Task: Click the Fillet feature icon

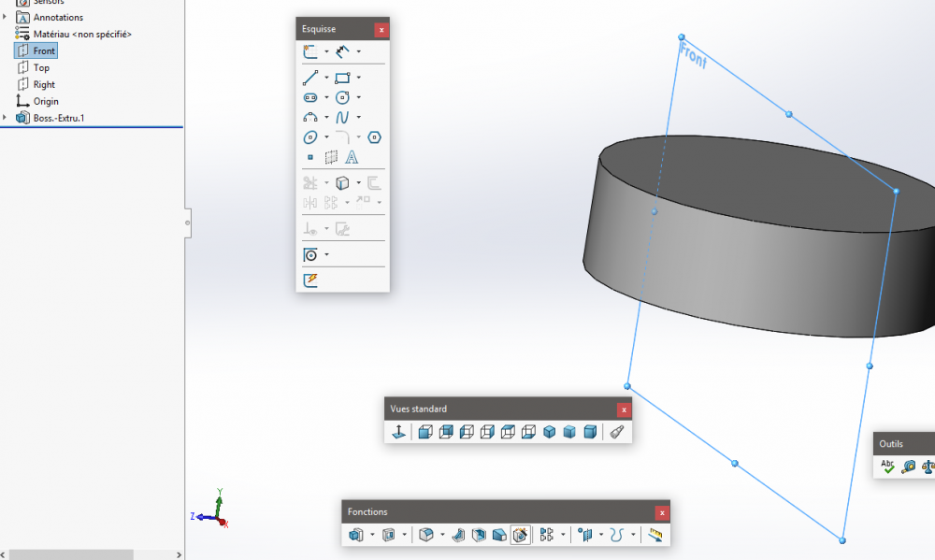Action: pyautogui.click(x=425, y=535)
